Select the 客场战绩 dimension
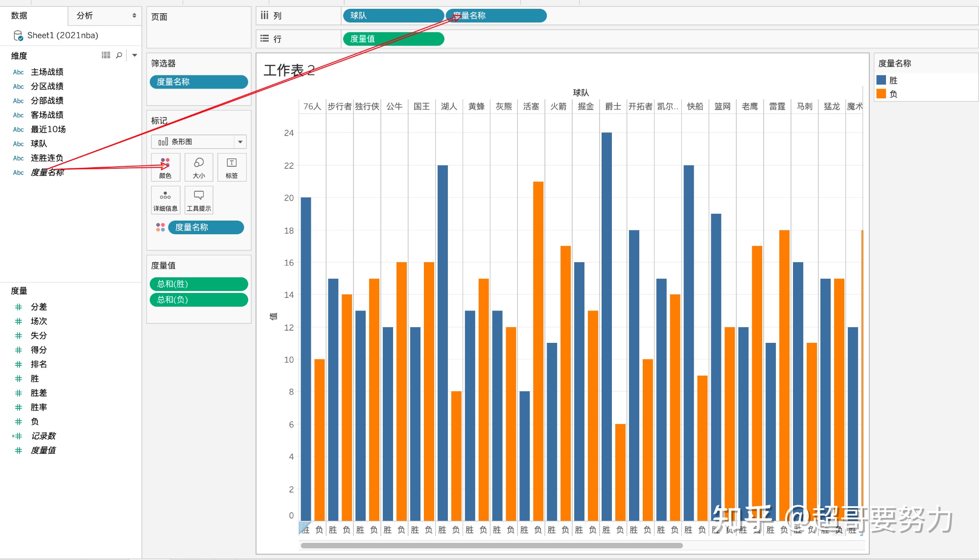Screen dimensions: 979x560 pos(47,115)
